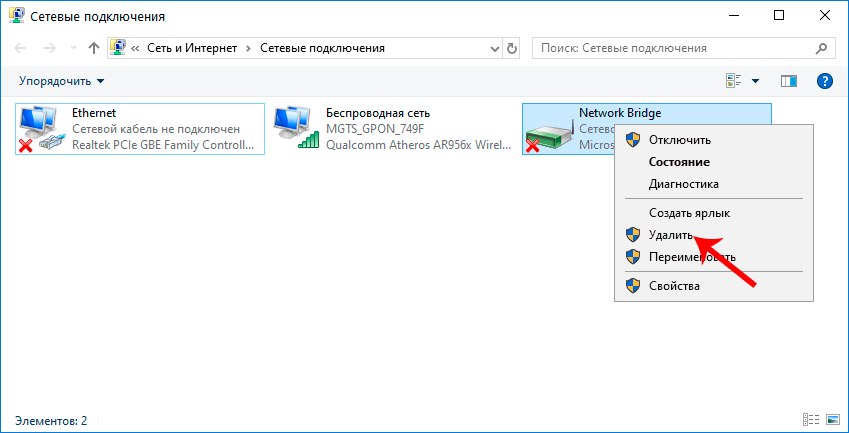
Task: Expand the hidden breadcrumb path chevrons
Action: (x=135, y=48)
